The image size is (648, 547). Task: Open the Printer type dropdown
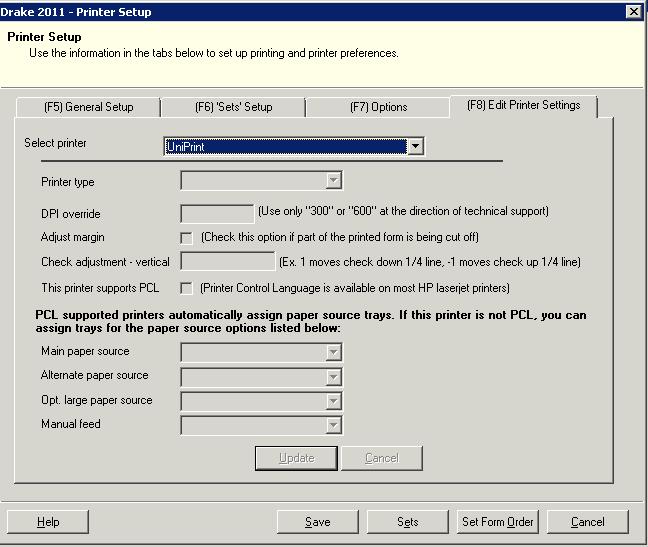[x=261, y=181]
